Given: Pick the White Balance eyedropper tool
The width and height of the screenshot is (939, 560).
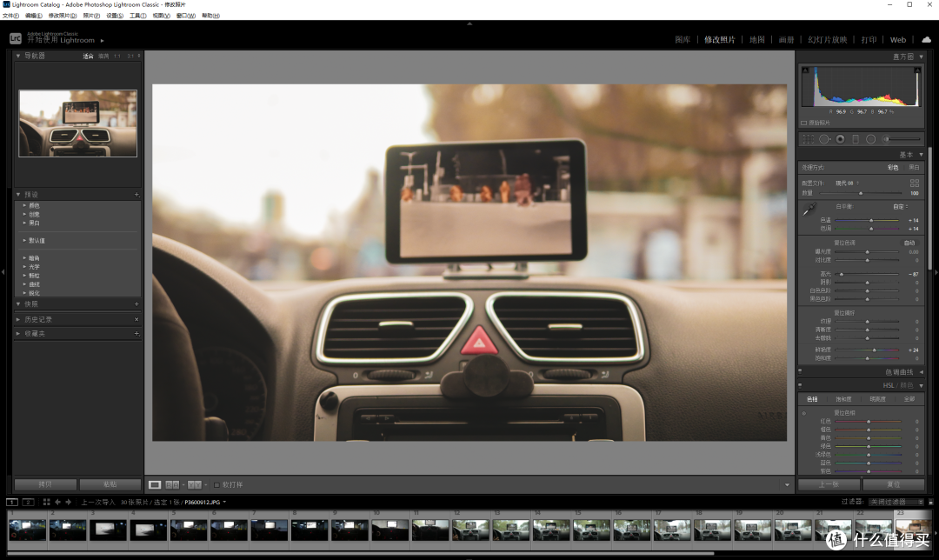Looking at the screenshot, I should [x=809, y=209].
